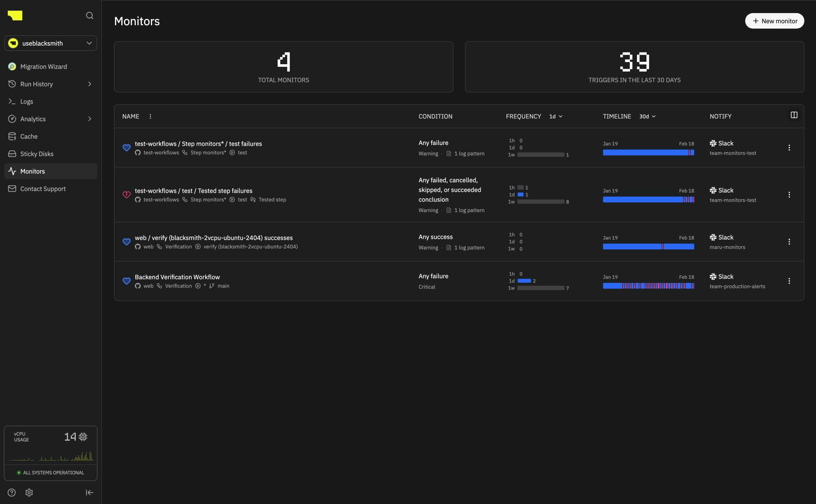Open the timeline 30d dropdown
Image resolution: width=816 pixels, height=504 pixels.
[647, 116]
